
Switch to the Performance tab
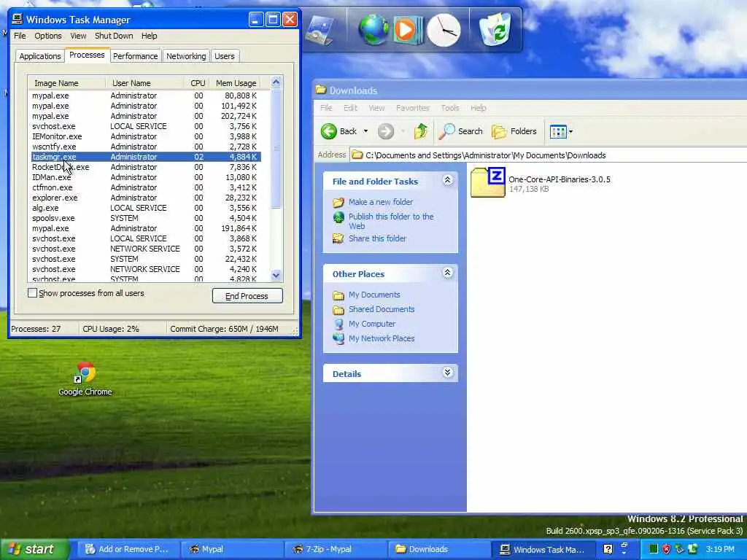click(135, 56)
